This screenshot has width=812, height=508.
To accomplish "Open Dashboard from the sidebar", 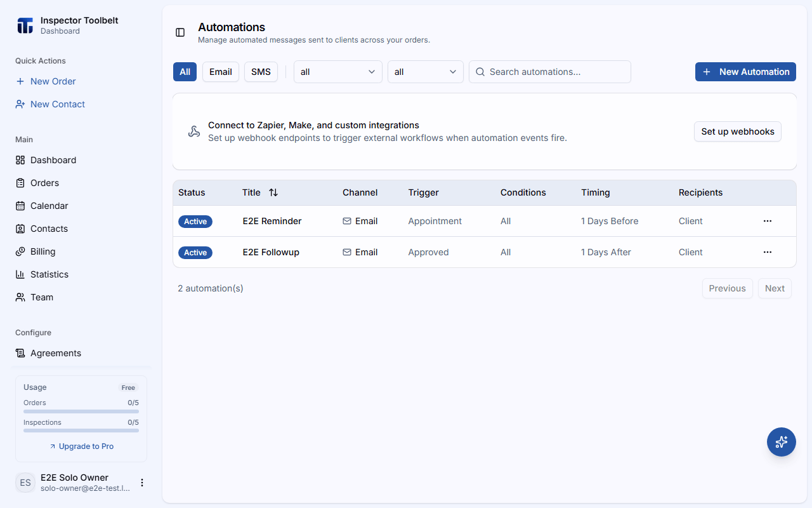I will pyautogui.click(x=81, y=160).
